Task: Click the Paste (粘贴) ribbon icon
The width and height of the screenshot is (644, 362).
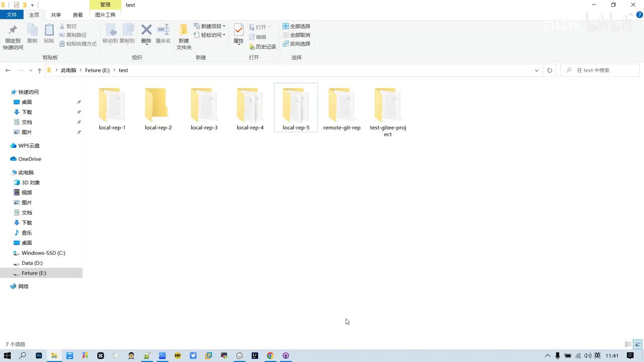Action: pos(49,34)
